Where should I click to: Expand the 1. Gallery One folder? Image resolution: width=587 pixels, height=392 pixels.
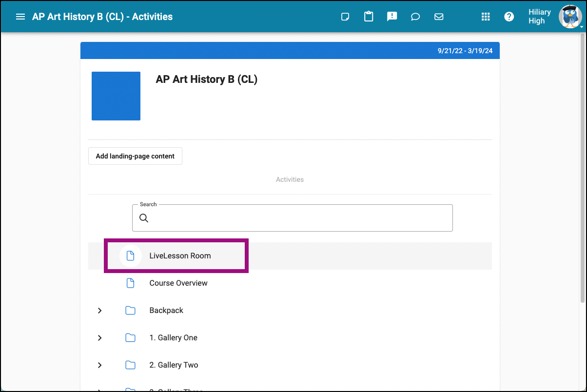point(99,338)
